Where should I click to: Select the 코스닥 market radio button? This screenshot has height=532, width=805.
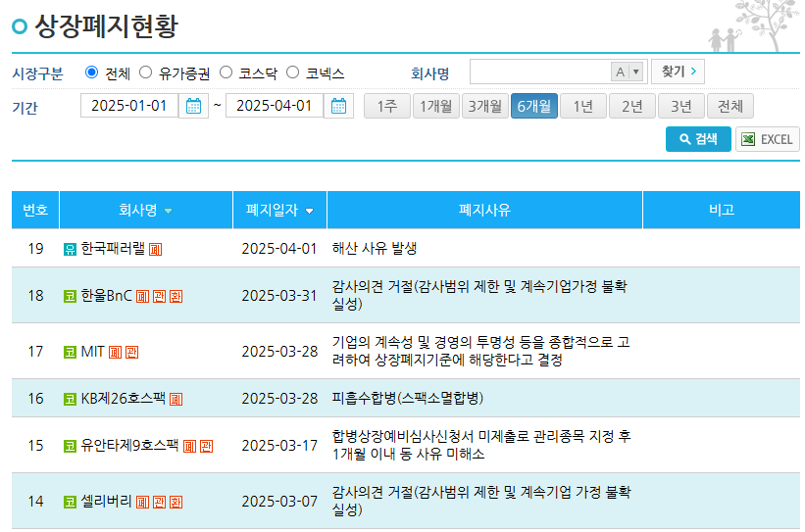click(x=226, y=73)
